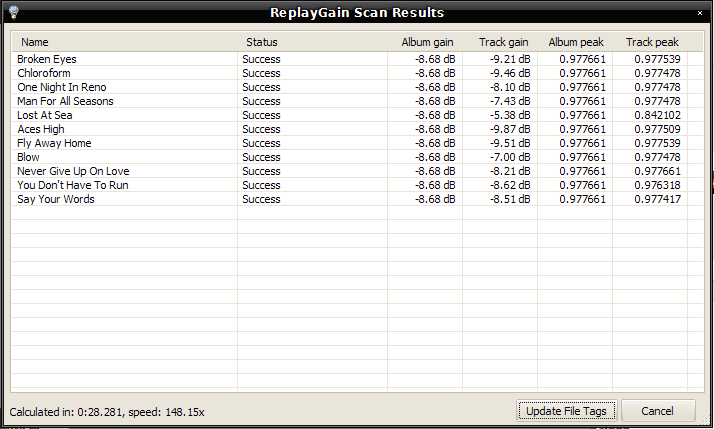
Task: Click the 0.977417 track peak value
Action: pyautogui.click(x=658, y=199)
